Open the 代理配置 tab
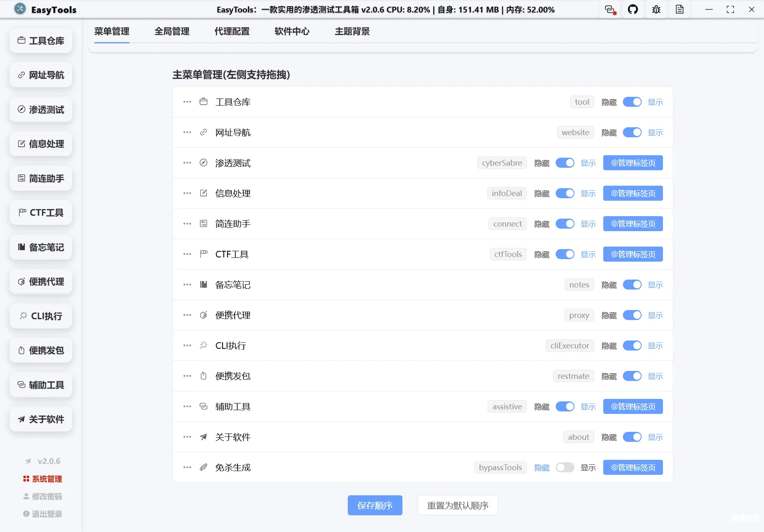The height and width of the screenshot is (532, 764). click(x=232, y=31)
